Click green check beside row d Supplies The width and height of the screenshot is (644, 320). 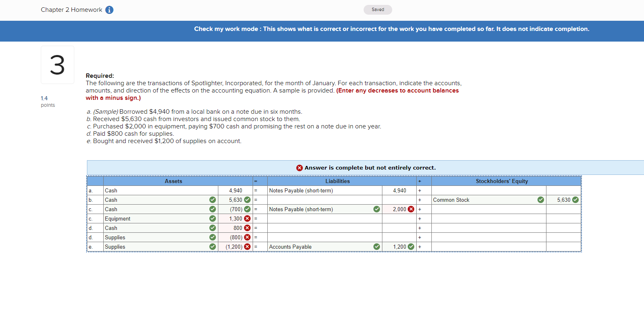pos(213,237)
